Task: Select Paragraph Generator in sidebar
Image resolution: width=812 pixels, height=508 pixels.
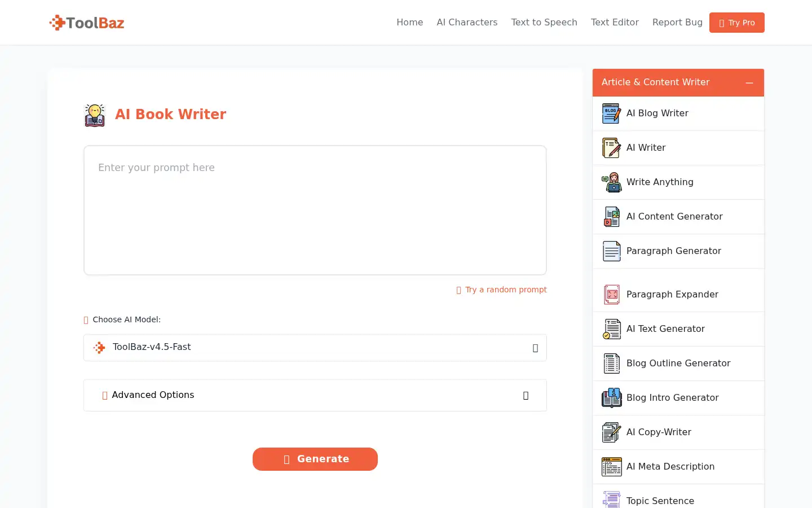Action: (x=678, y=251)
